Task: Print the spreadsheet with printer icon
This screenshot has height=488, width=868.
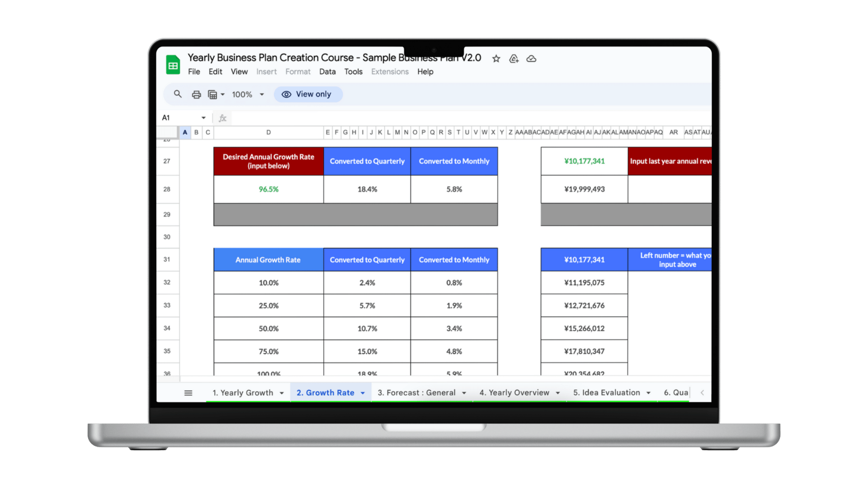Action: [196, 94]
